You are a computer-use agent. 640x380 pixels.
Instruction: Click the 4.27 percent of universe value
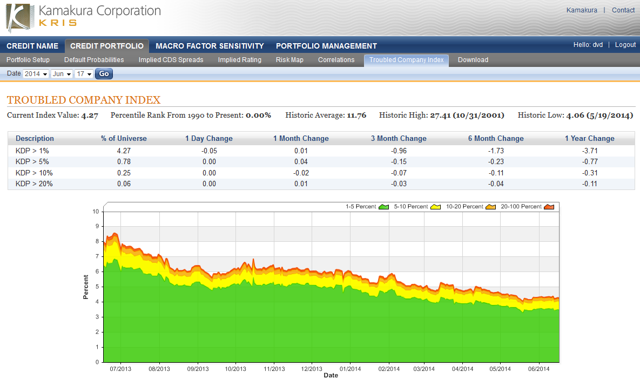tap(124, 151)
